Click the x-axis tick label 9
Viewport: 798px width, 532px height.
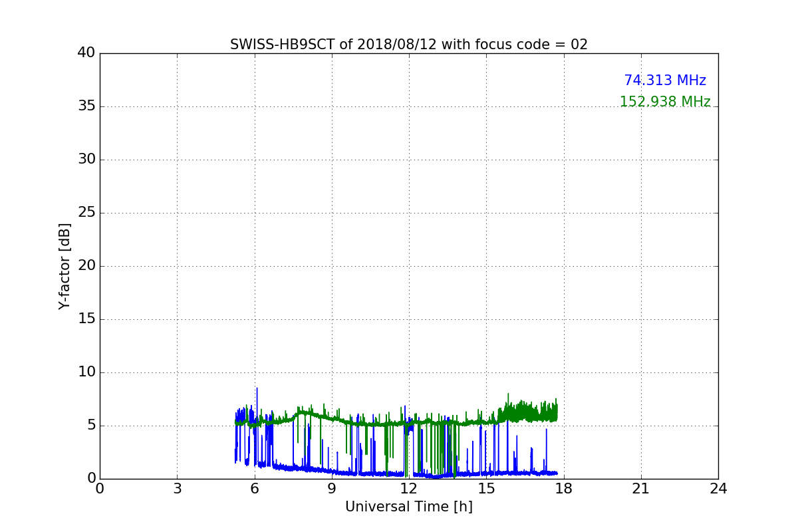(332, 489)
